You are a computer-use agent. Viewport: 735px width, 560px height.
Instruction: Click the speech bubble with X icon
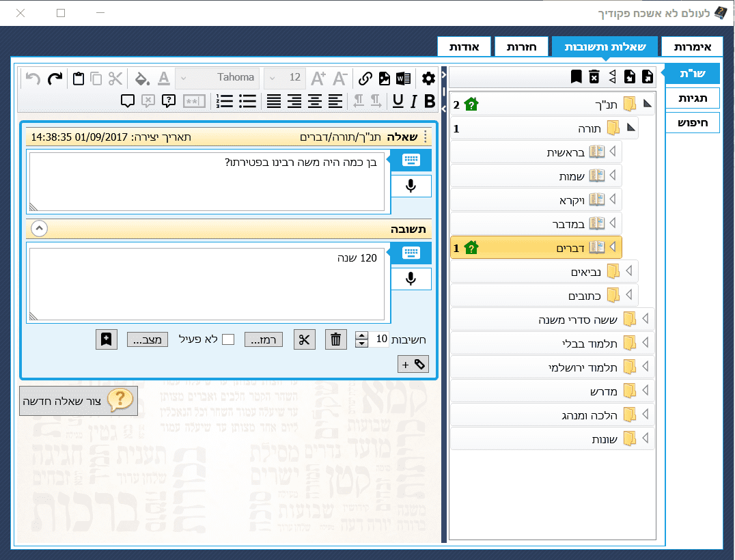(x=148, y=101)
